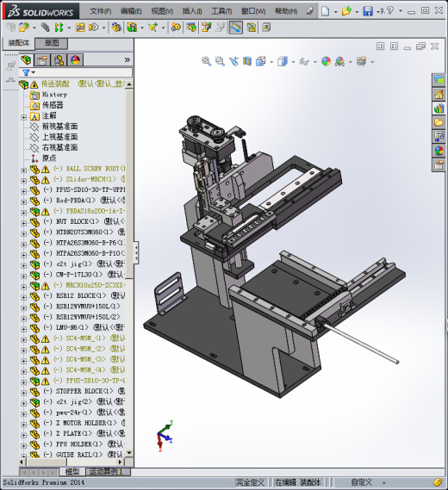Open the 文件(F) menu

point(100,11)
